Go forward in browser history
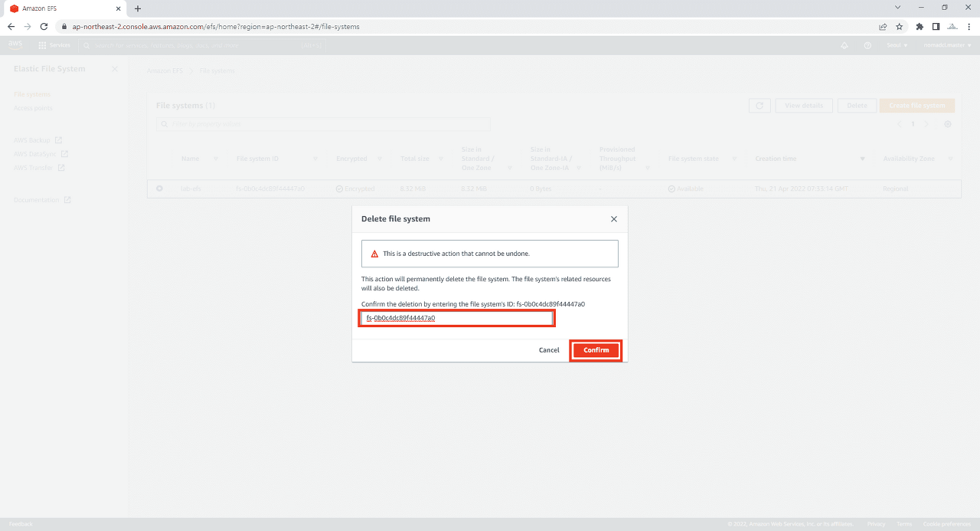The height and width of the screenshot is (531, 980). point(28,26)
